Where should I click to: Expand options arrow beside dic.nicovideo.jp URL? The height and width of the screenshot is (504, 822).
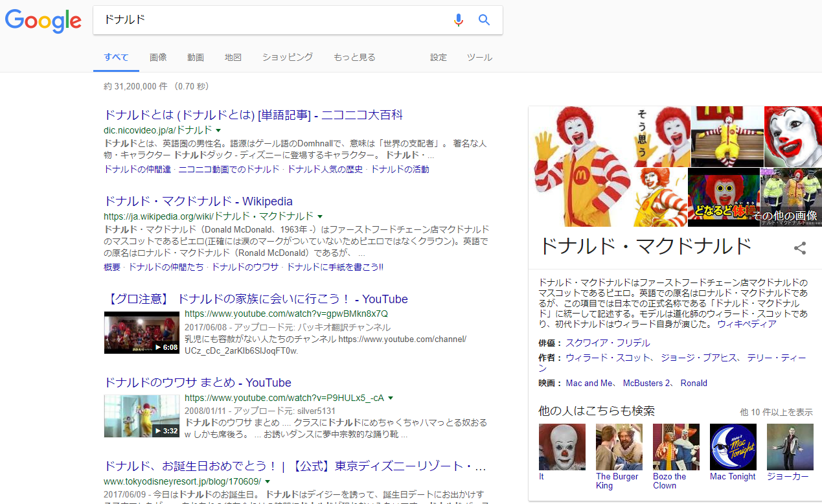[219, 130]
